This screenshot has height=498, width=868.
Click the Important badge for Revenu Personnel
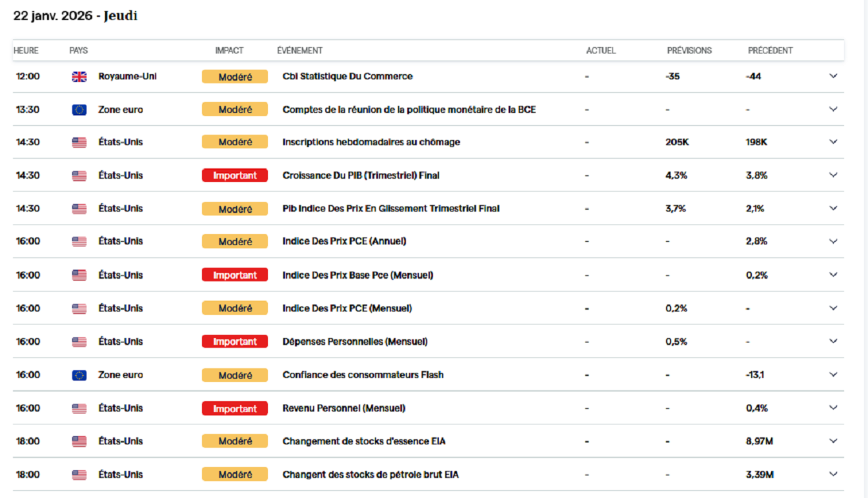click(235, 409)
